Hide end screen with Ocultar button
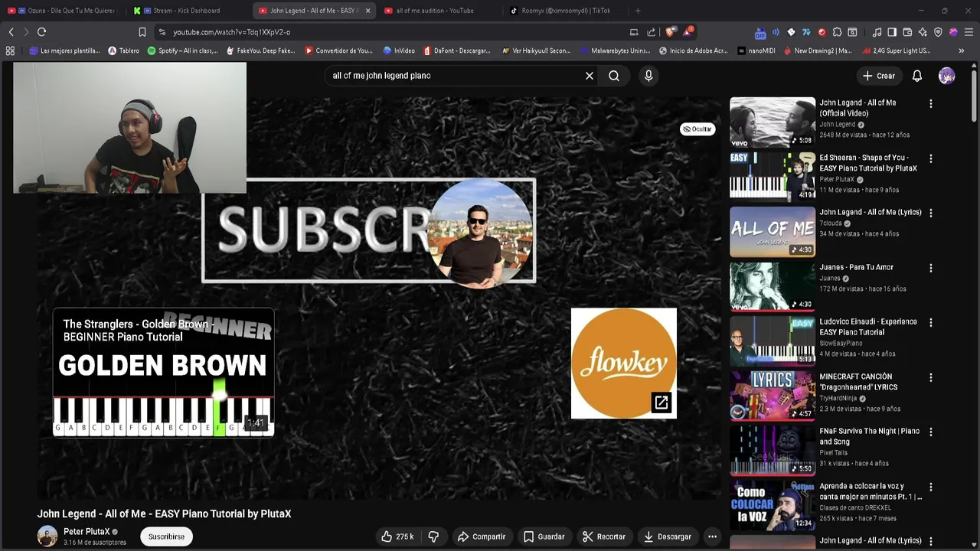 697,129
